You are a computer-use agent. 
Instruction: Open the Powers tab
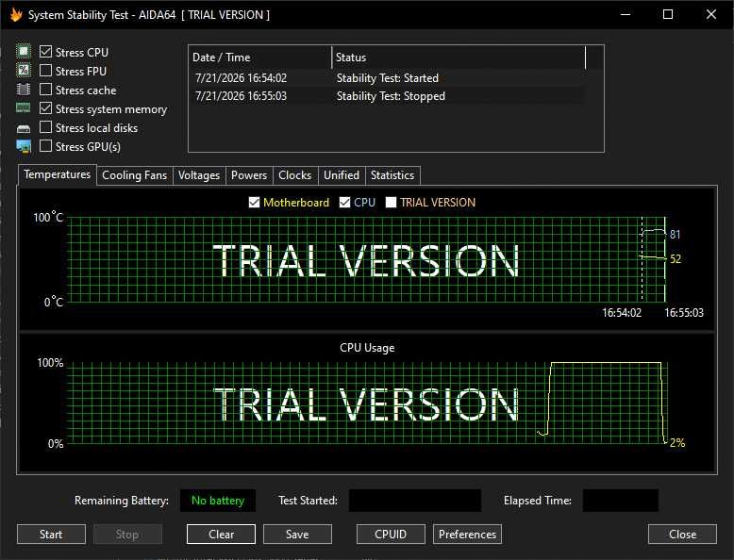point(249,175)
